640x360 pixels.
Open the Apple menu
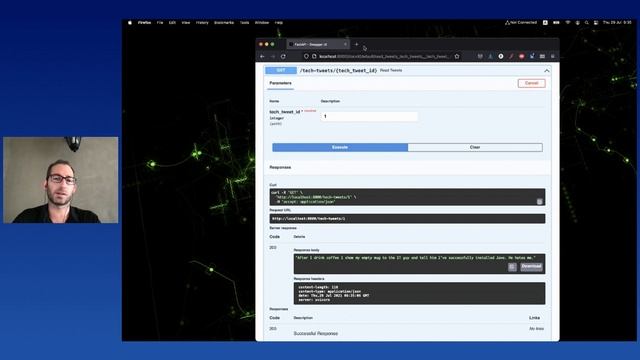[x=130, y=23]
